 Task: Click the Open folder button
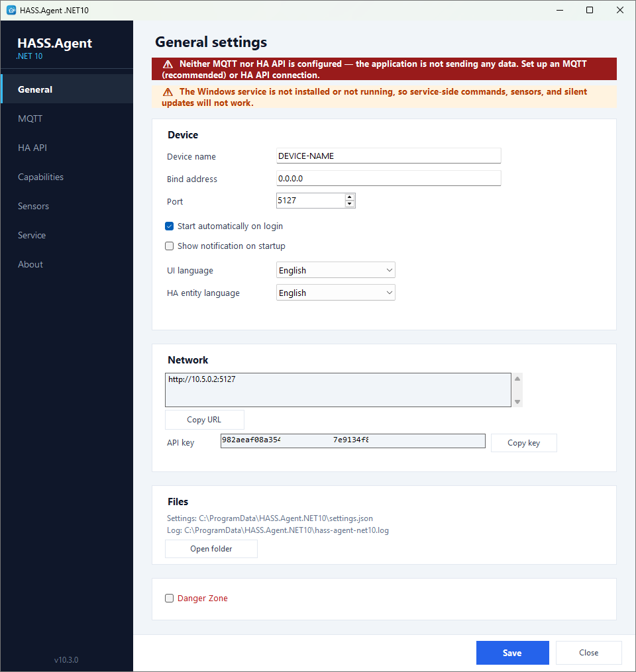(x=211, y=549)
